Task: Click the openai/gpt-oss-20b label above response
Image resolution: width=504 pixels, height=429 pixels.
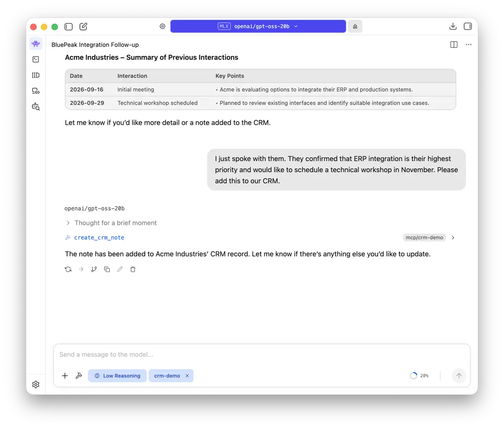Action: [x=94, y=209]
